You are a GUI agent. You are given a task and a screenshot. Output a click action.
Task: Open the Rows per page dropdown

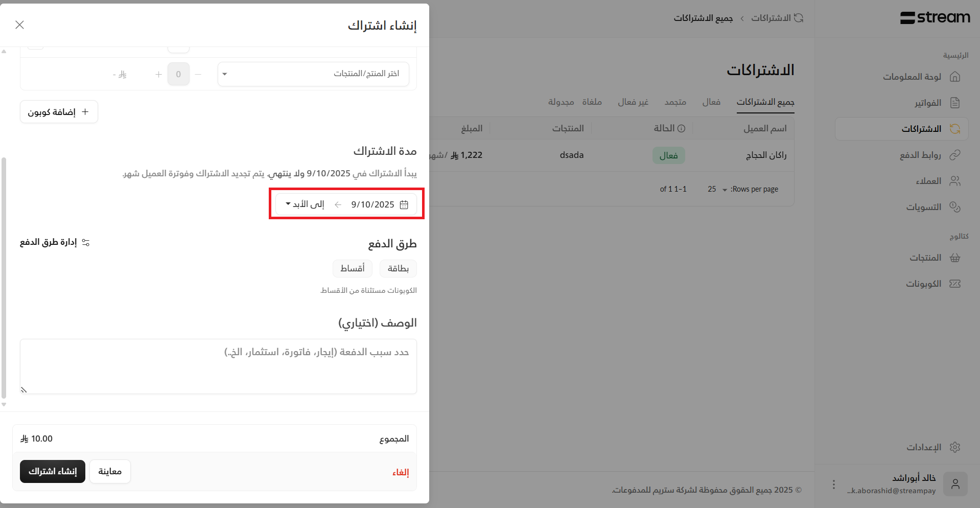(717, 189)
